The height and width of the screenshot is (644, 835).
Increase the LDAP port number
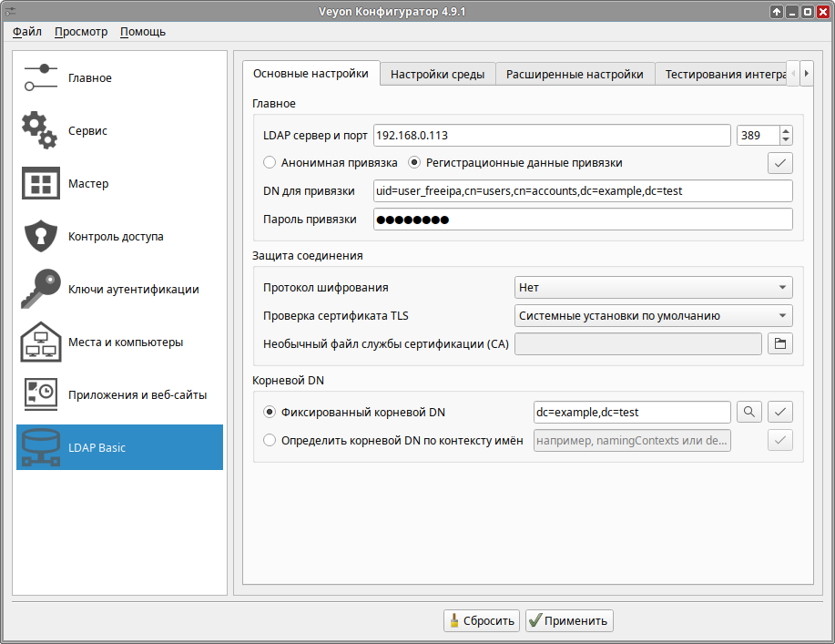786,130
